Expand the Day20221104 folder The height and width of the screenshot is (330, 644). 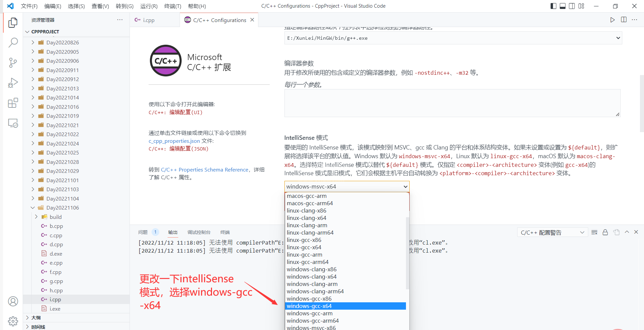coord(33,199)
